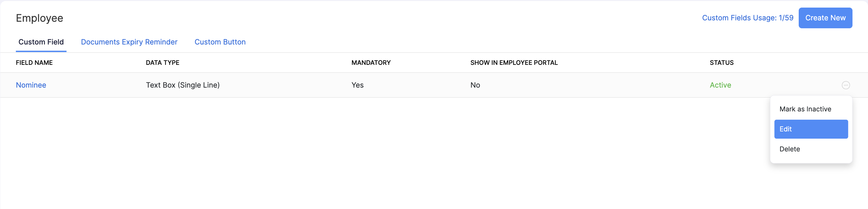Click the Text Box (Single Line) cell
Screen dimensions: 868x209
pos(183,85)
